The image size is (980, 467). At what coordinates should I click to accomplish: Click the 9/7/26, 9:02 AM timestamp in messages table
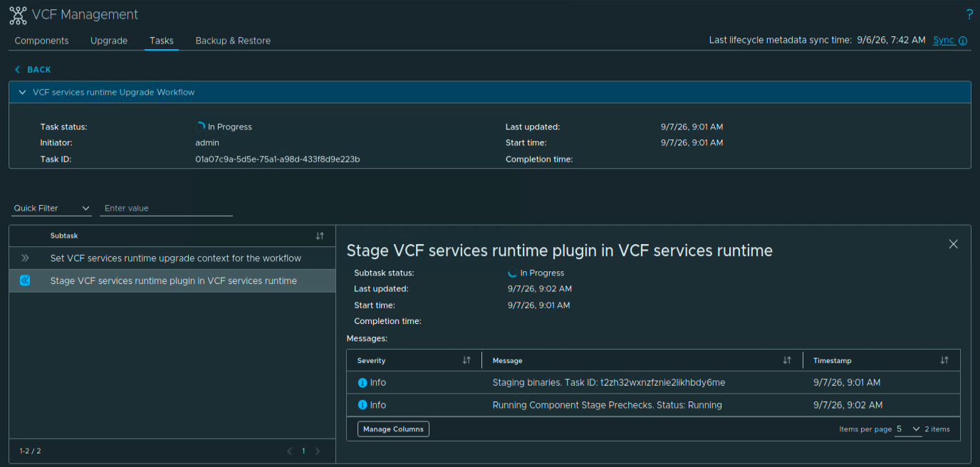click(848, 405)
